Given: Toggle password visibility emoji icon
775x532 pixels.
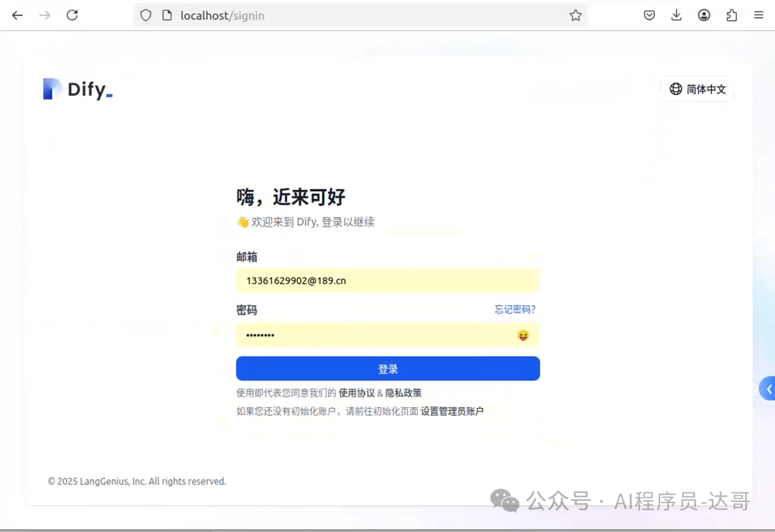Looking at the screenshot, I should pos(523,336).
